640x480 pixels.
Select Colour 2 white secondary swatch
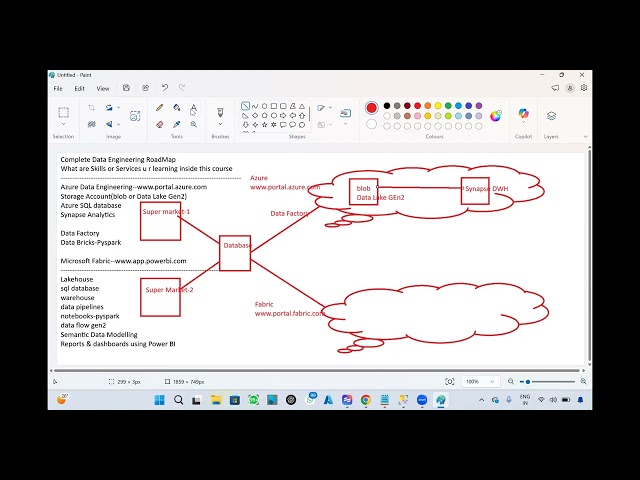(371, 124)
